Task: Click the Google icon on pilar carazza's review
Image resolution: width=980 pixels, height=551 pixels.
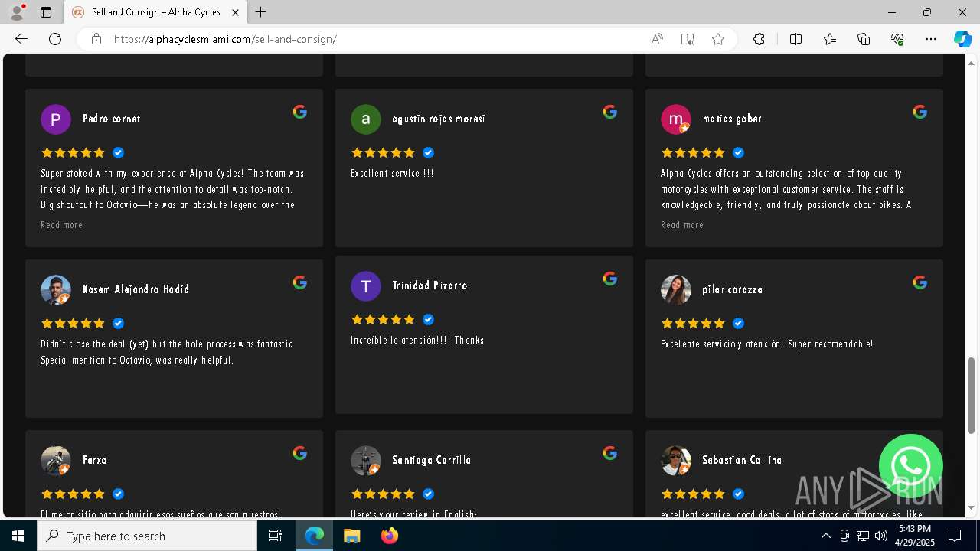Action: click(x=920, y=282)
